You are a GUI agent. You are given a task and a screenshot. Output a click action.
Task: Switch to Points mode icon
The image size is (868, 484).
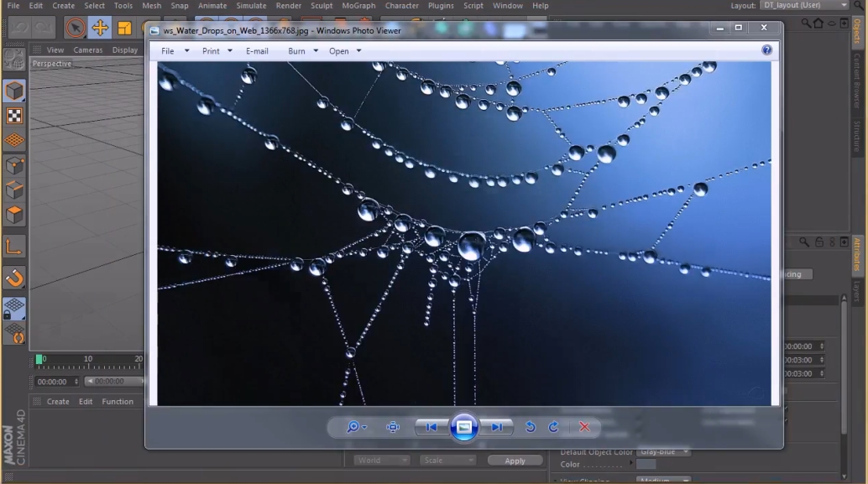[14, 165]
